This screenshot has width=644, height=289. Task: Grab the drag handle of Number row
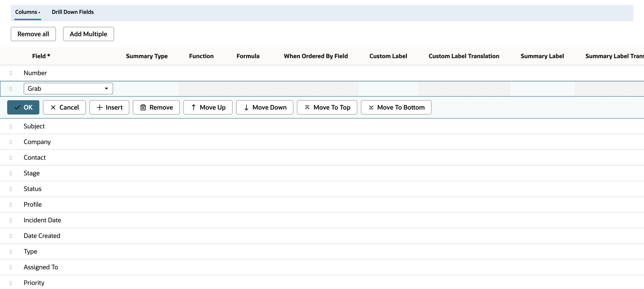tap(11, 73)
